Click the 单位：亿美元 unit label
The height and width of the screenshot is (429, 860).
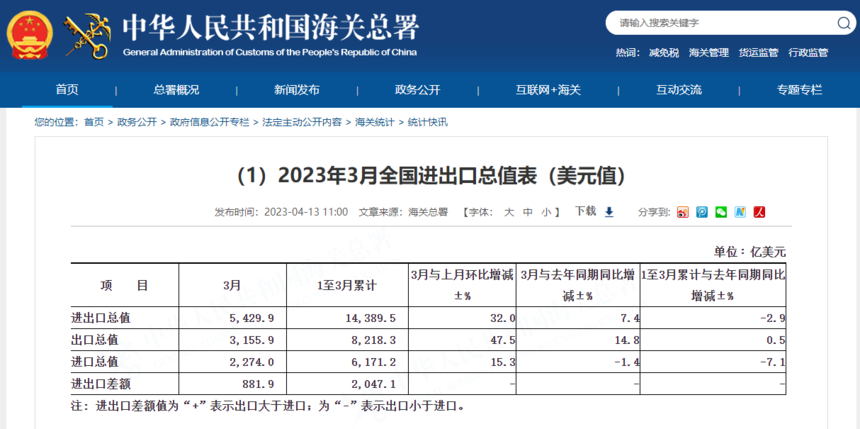(x=750, y=252)
